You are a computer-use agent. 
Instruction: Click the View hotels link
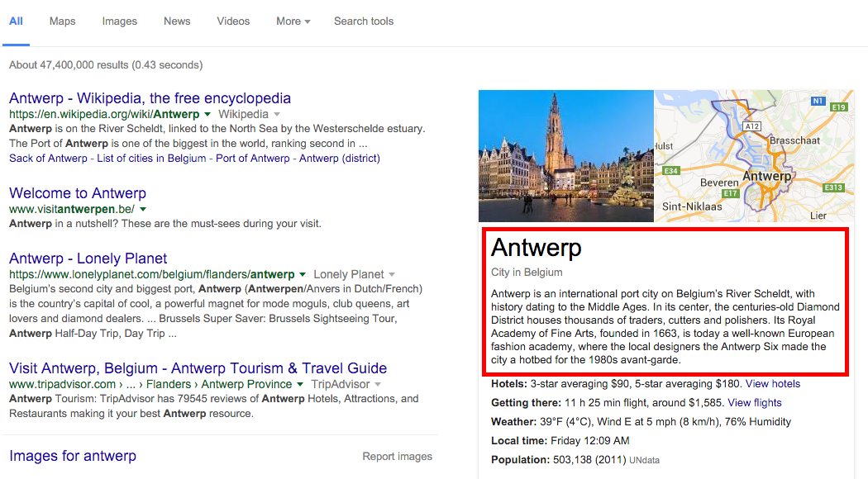(x=772, y=384)
